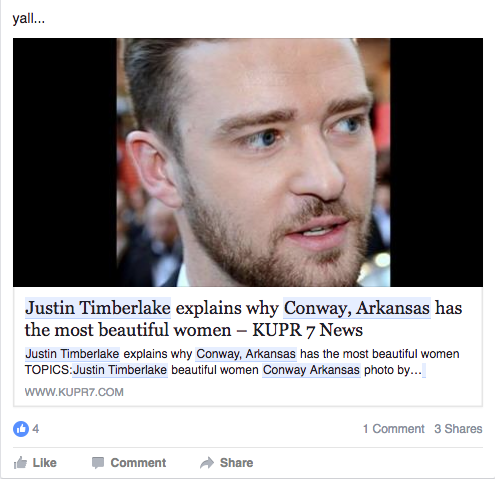Click highlighted Justin Timberlake in headline
This screenshot has width=495, height=479.
tap(98, 308)
